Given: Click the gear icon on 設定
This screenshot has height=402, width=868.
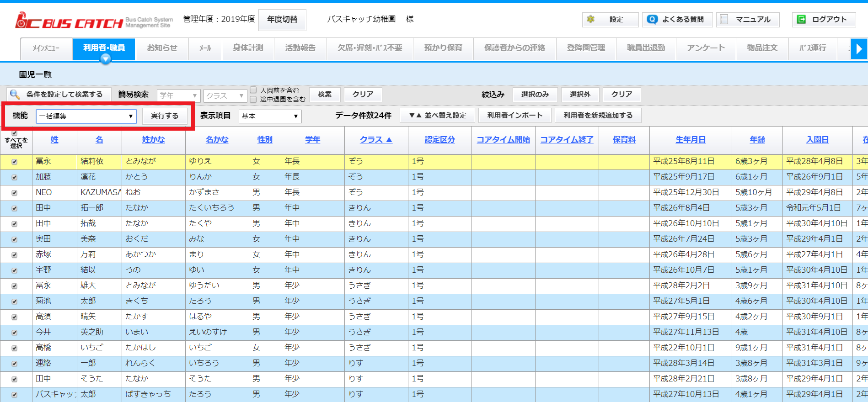Looking at the screenshot, I should (591, 19).
